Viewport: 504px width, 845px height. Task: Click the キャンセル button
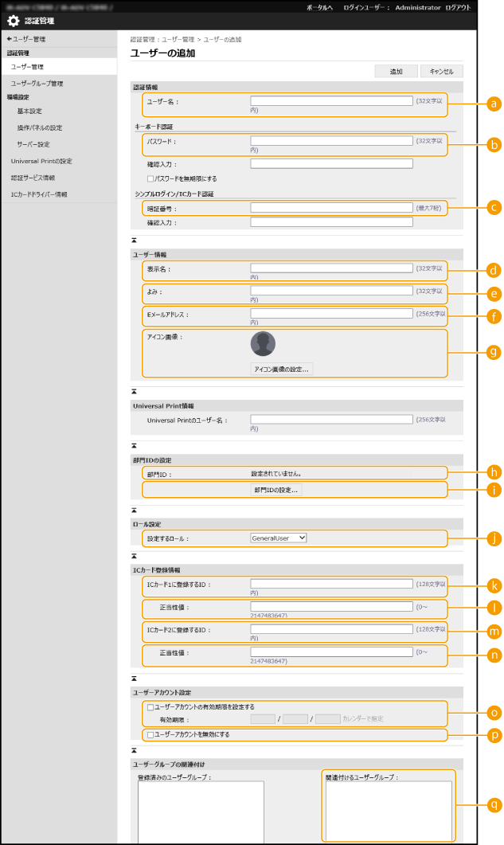pyautogui.click(x=441, y=71)
